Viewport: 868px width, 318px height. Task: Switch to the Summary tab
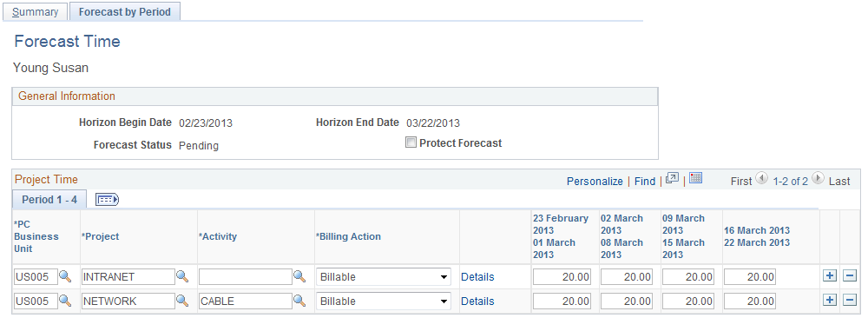click(x=36, y=11)
